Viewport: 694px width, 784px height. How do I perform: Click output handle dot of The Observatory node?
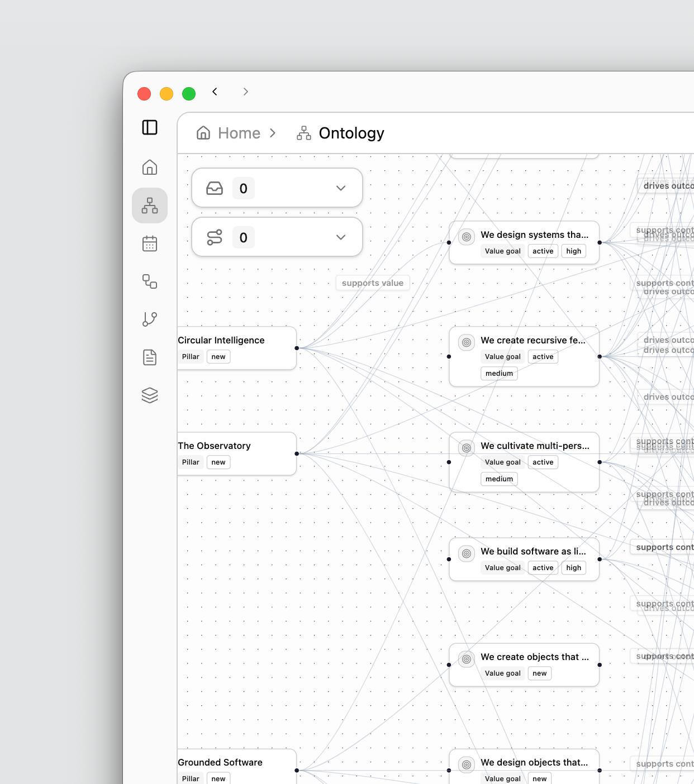297,453
